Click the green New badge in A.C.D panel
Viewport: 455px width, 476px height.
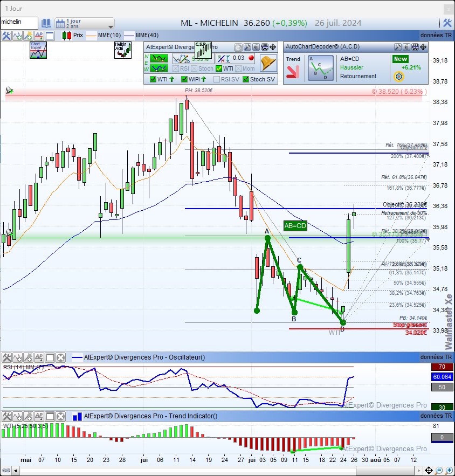[x=400, y=59]
